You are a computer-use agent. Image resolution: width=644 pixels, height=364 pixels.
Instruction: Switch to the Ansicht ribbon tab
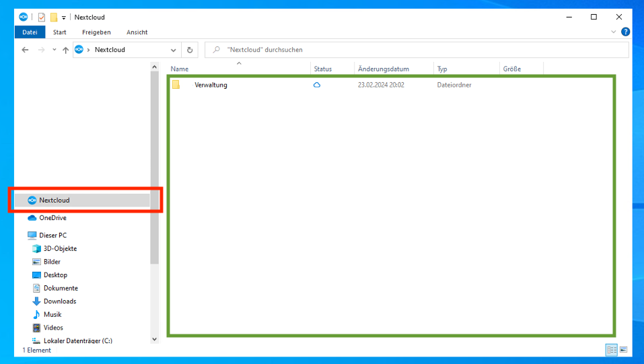137,32
